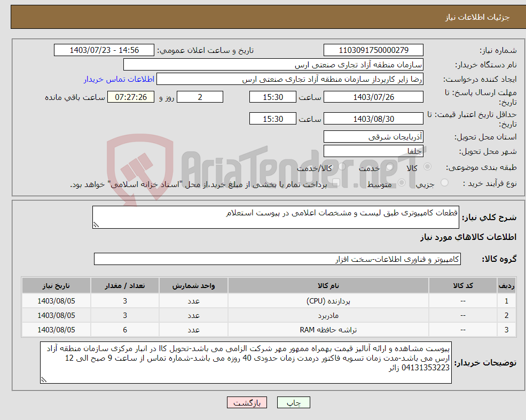Screen dimensions: 526x420
Task: Click the پردازنده (CPU) item name
Action: pos(328,301)
